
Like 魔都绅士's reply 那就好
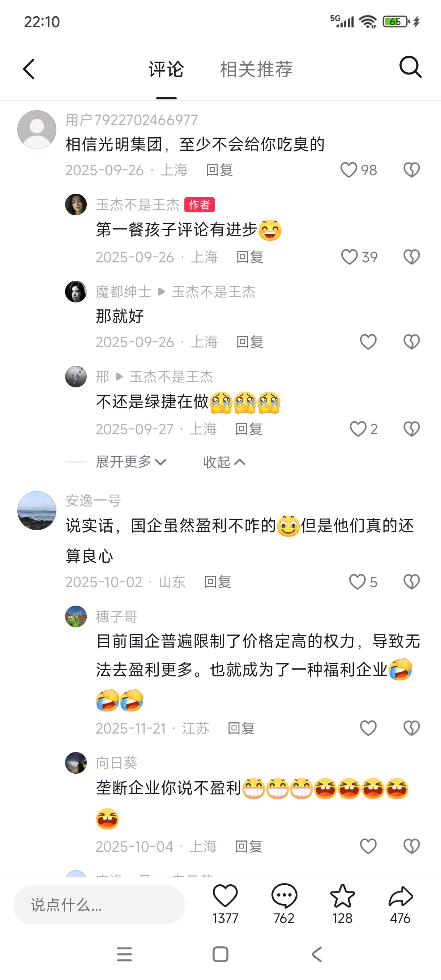coord(368,341)
